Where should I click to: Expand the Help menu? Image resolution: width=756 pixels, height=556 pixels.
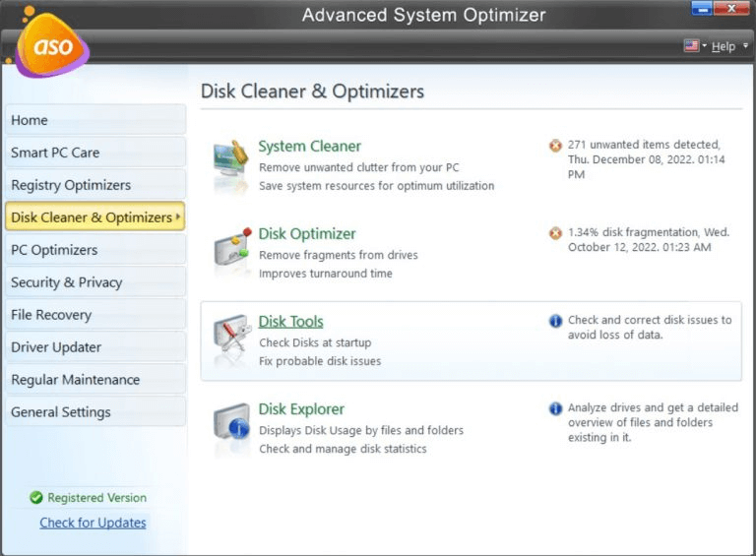pos(726,46)
